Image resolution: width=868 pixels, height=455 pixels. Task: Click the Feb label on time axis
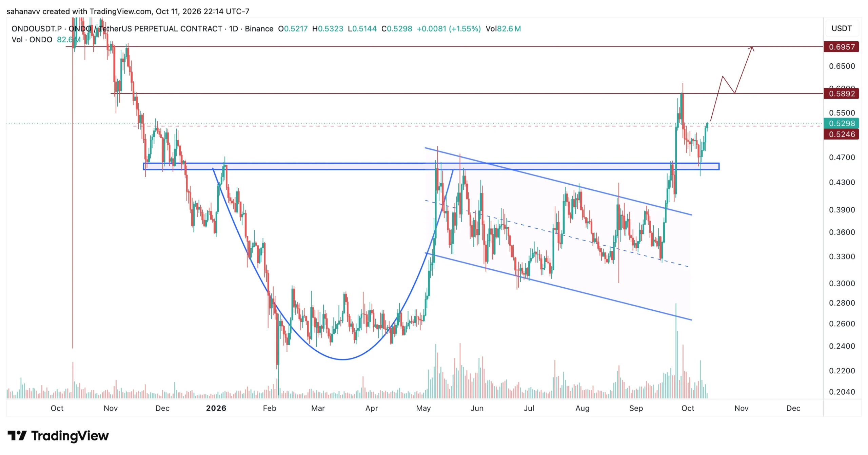(270, 408)
